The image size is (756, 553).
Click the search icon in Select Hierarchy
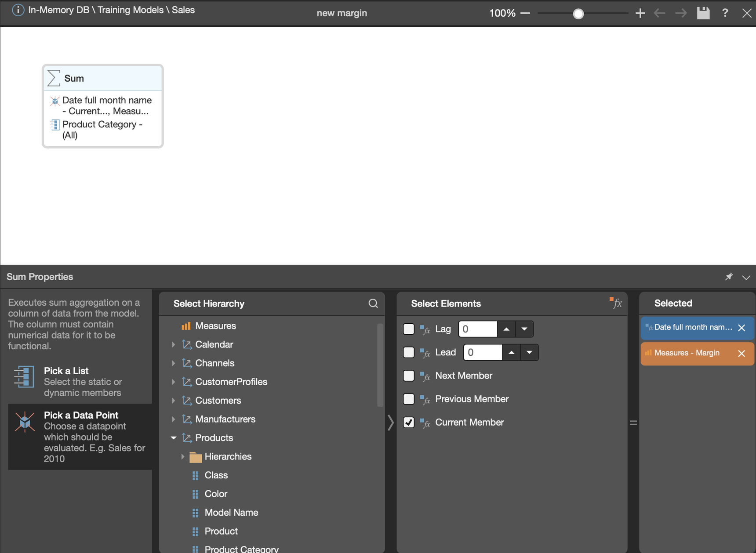[x=373, y=304]
